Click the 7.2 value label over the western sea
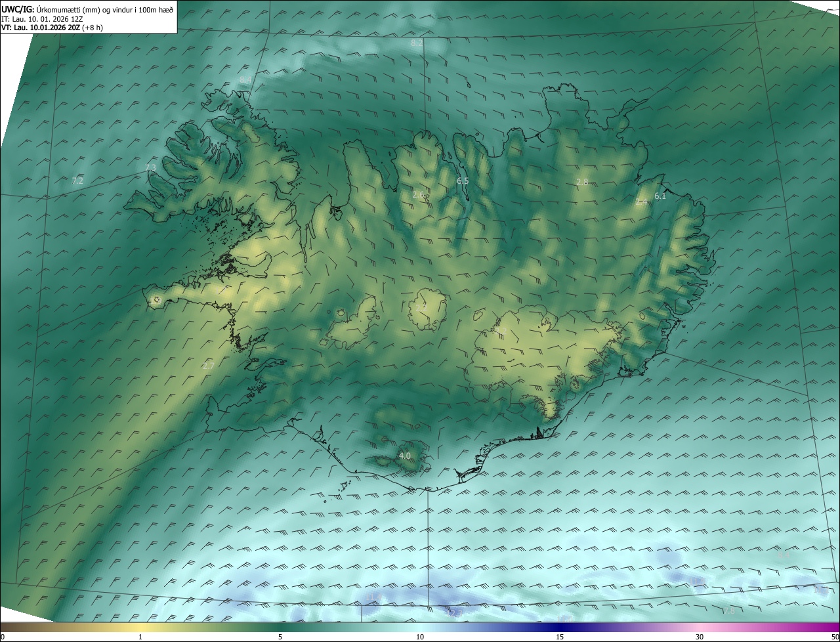Image resolution: width=840 pixels, height=642 pixels. coord(77,180)
